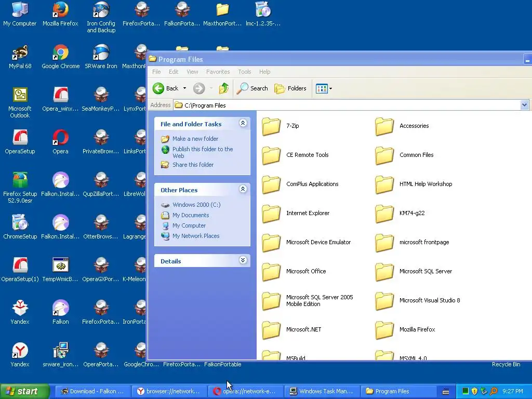The width and height of the screenshot is (532, 399).
Task: Click the address field showing C:\Program Files
Action: (x=347, y=105)
